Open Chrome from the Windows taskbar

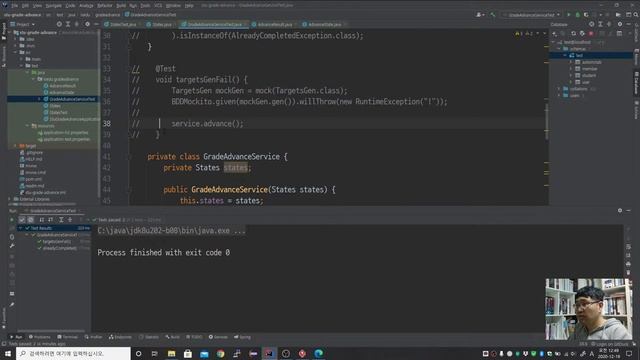220,353
